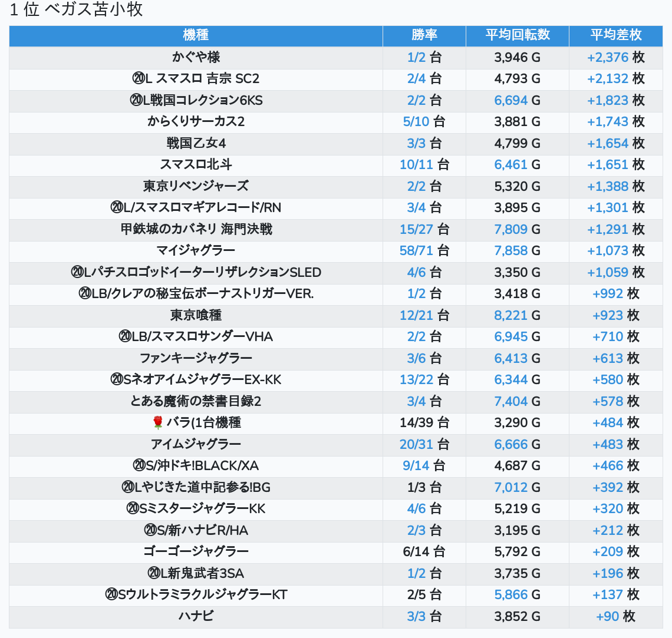The width and height of the screenshot is (672, 638).
Task: Click the 10/11 win rate value
Action: pos(424,164)
